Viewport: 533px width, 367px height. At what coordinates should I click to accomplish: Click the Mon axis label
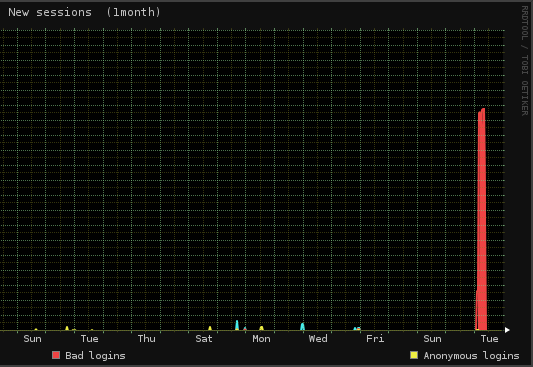pos(261,339)
